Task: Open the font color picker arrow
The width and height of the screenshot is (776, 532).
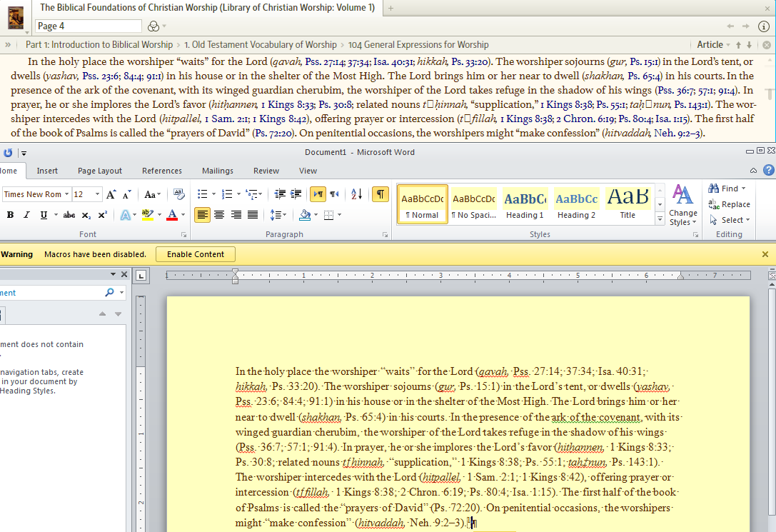Action: 183,215
